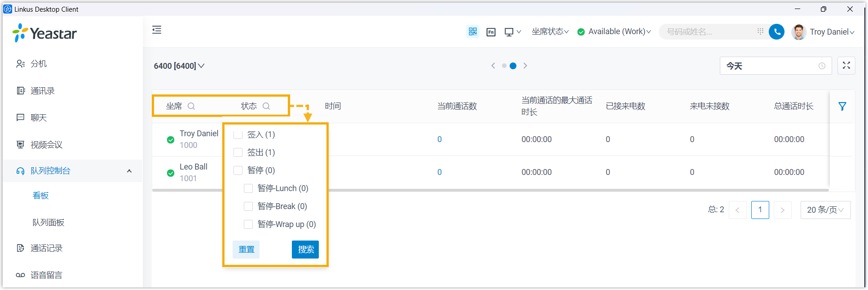This screenshot has width=868, height=290.
Task: Expand the Available (Work) status dropdown
Action: [614, 31]
